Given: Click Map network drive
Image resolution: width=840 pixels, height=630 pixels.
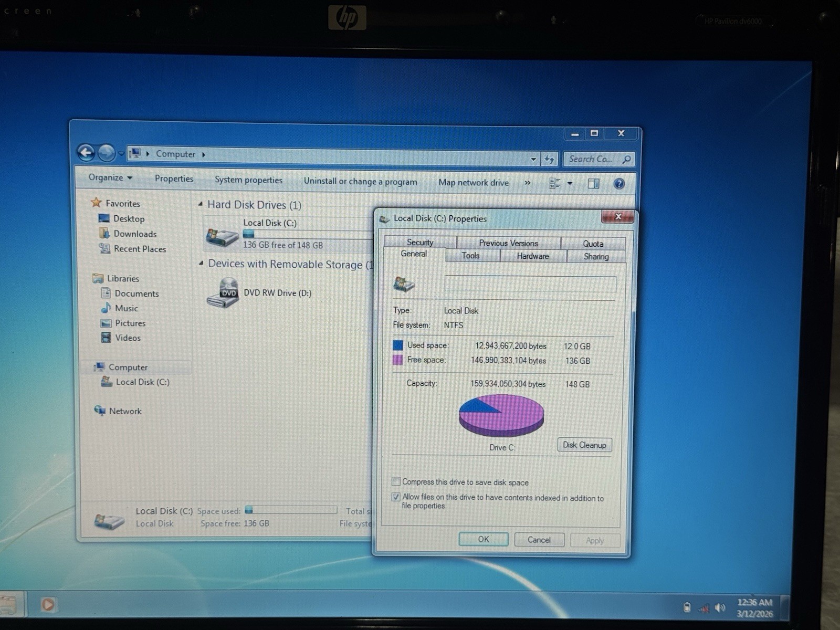Looking at the screenshot, I should pyautogui.click(x=474, y=182).
